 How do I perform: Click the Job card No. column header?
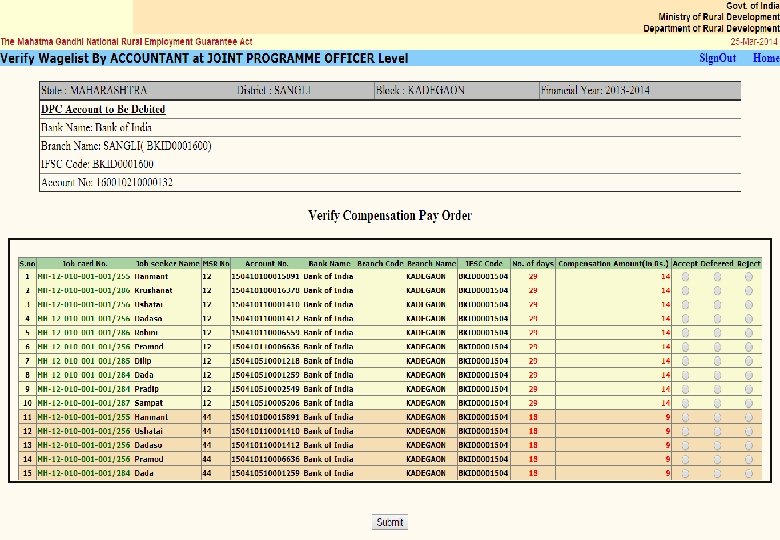coord(85,264)
